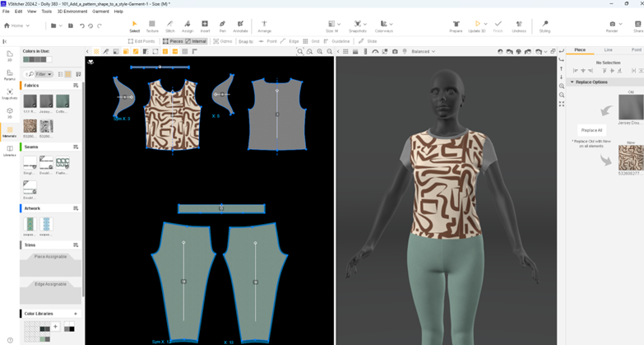Collapse the Replace Options section
Image resolution: width=644 pixels, height=345 pixels.
572,82
